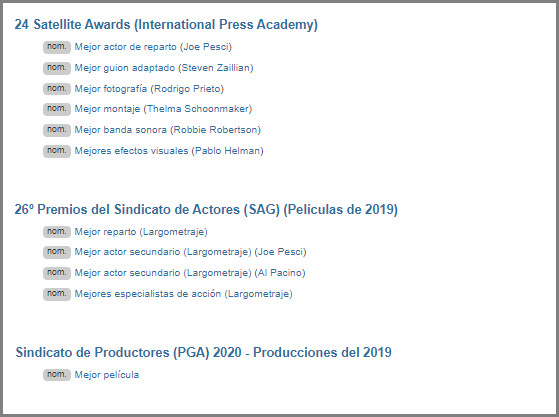Click nom. badge beside Joe Pesci secundario
The width and height of the screenshot is (559, 417).
[x=57, y=252]
